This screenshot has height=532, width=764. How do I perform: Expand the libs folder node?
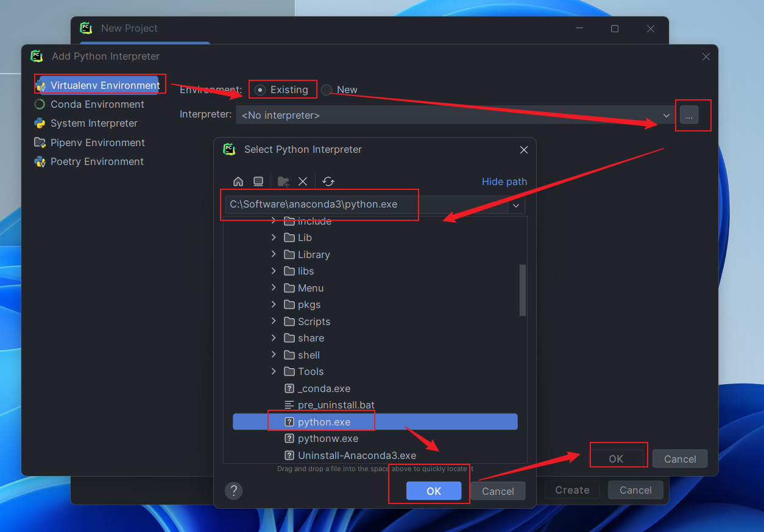tap(274, 271)
